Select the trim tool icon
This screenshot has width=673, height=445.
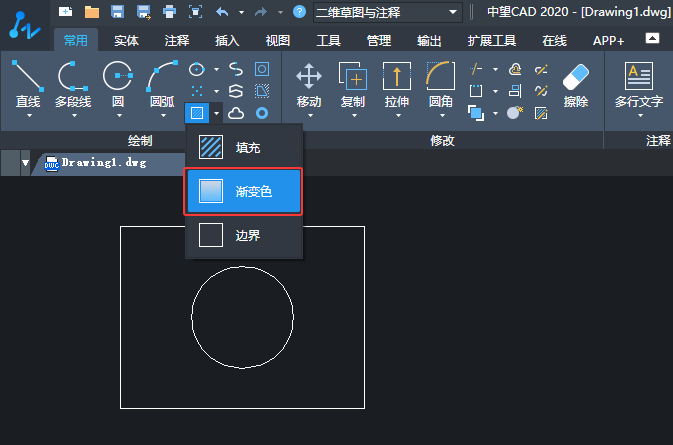pos(476,69)
